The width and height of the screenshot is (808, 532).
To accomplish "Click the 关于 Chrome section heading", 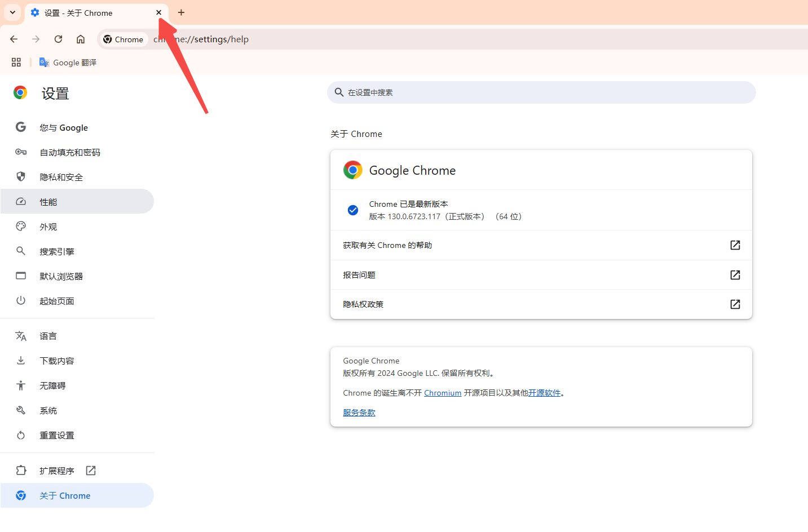I will tap(356, 134).
